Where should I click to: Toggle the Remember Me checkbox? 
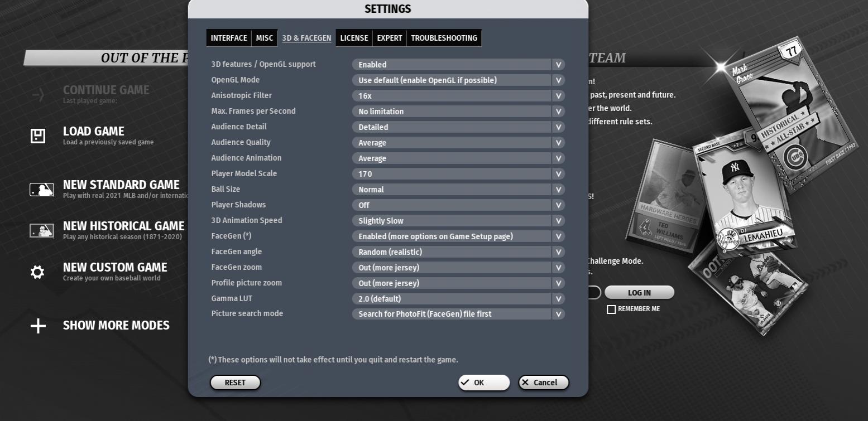pyautogui.click(x=611, y=309)
